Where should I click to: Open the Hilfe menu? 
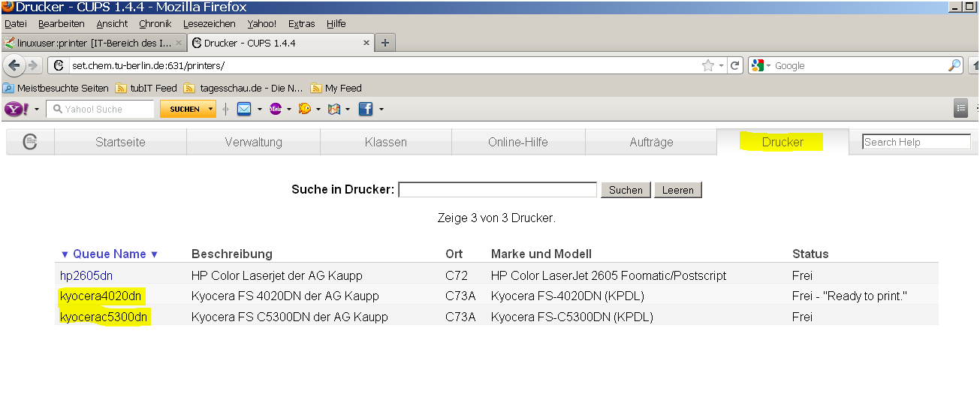(x=336, y=24)
